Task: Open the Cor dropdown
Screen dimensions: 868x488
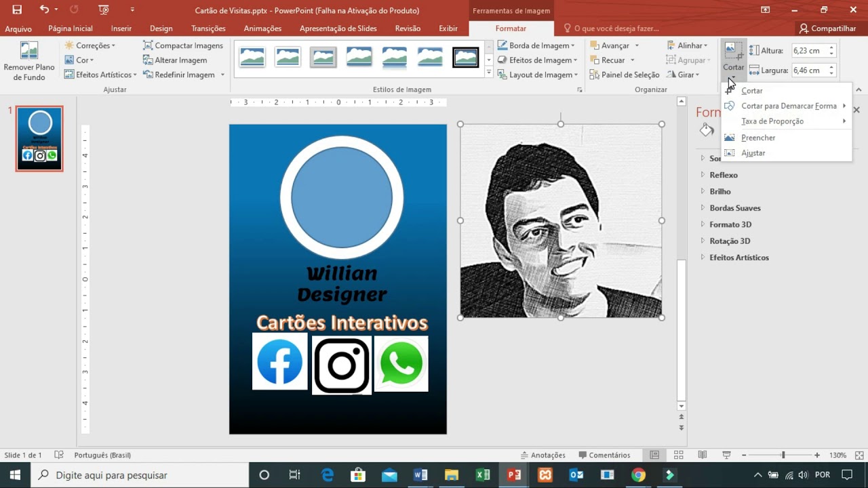Action: 79,60
